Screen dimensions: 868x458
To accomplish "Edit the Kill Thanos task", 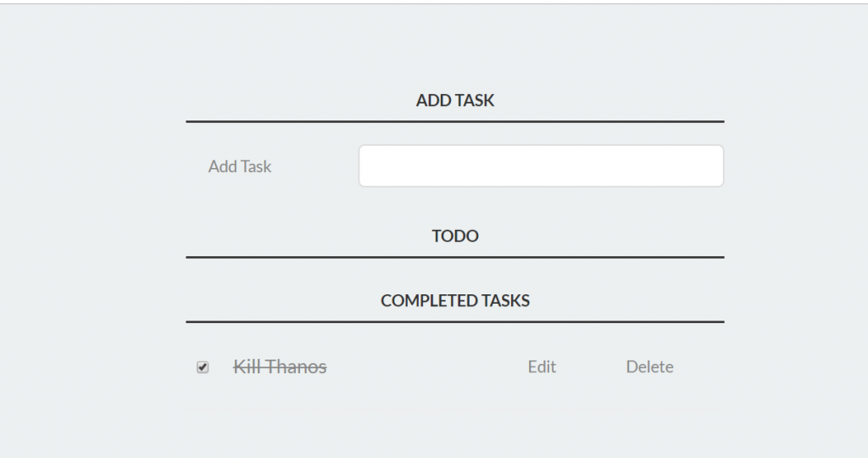I will point(542,367).
